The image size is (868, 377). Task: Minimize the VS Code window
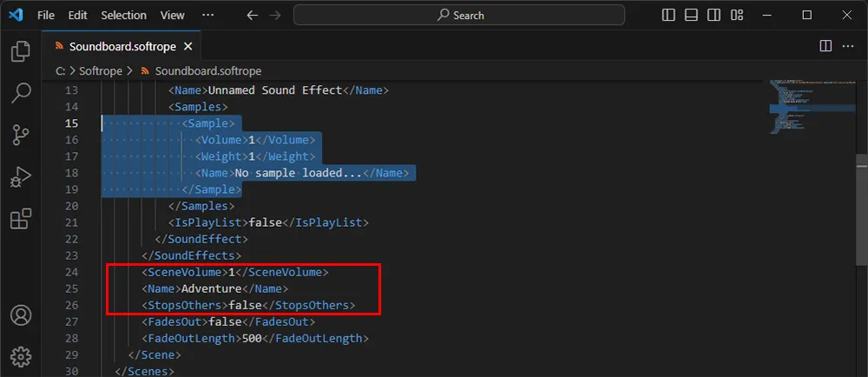pos(766,15)
